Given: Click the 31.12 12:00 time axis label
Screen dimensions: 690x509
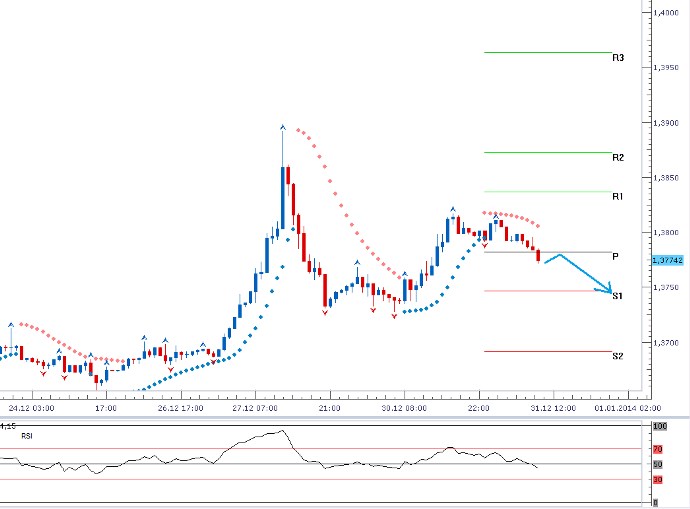Looking at the screenshot, I should click(x=553, y=408).
